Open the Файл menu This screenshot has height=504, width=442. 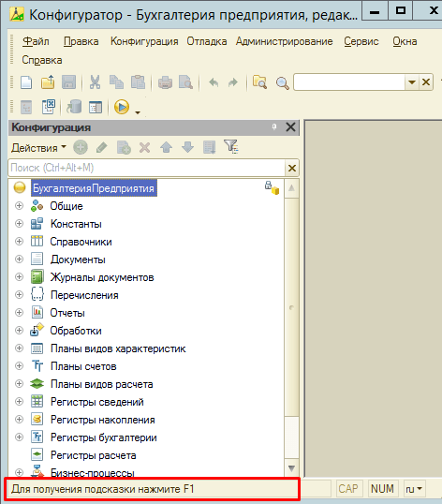[x=36, y=41]
